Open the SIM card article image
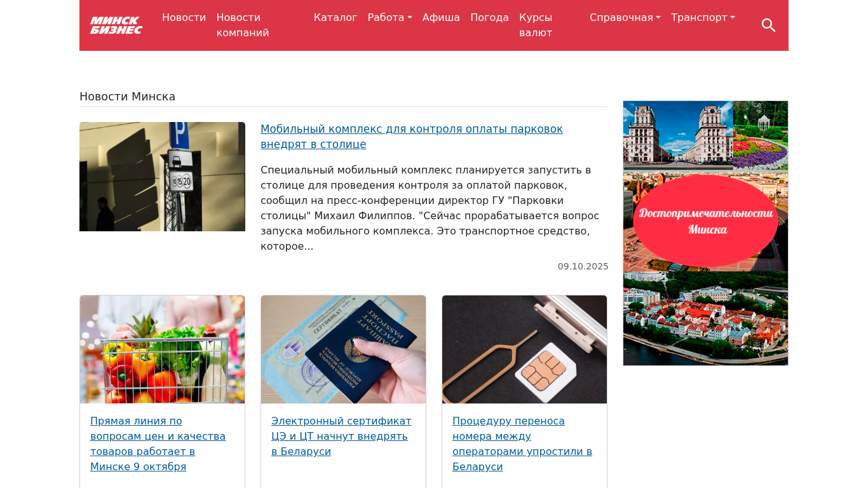The height and width of the screenshot is (488, 868). 524,349
